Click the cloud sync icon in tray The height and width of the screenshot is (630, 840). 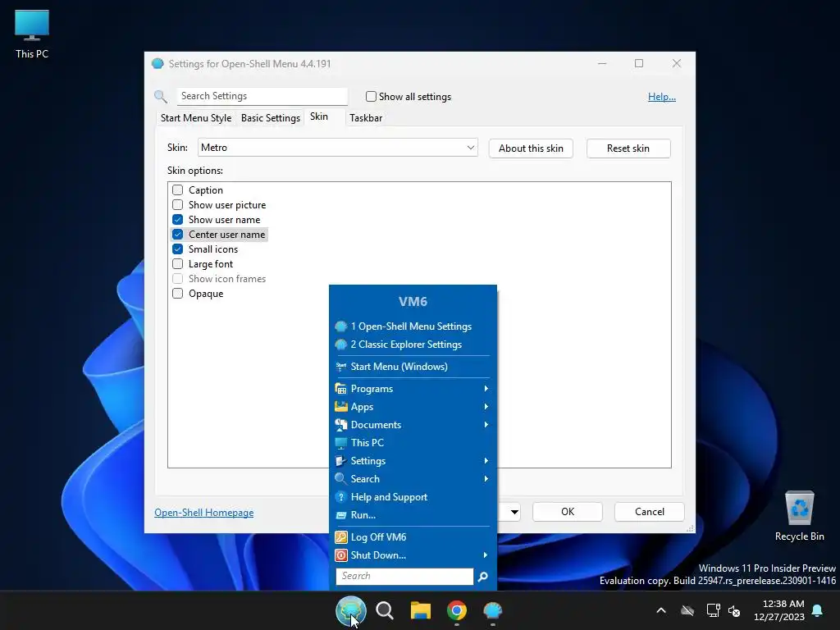click(687, 610)
